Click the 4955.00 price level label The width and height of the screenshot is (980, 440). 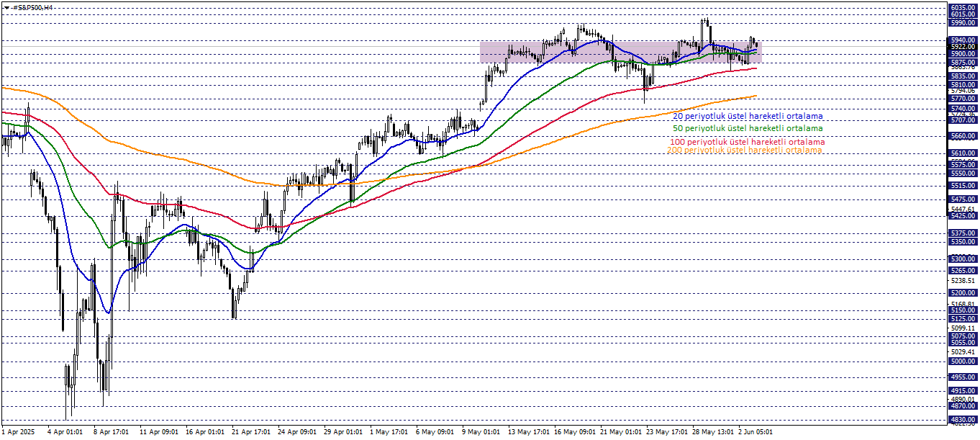click(x=963, y=377)
